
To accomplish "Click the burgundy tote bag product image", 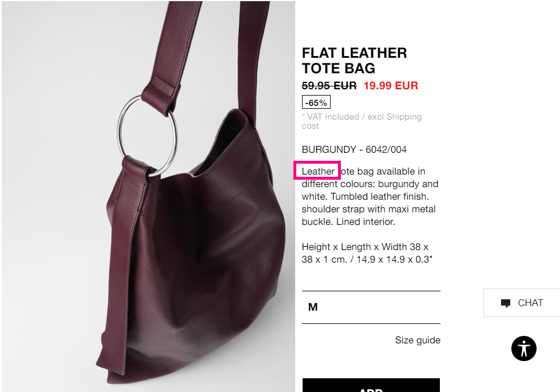I will (x=148, y=196).
